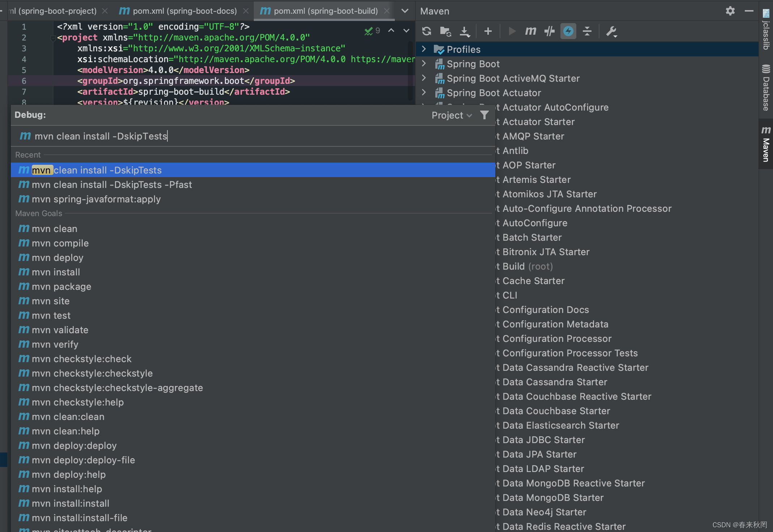Click the Download Sources icon in Maven toolbar
773x532 pixels.
(465, 31)
